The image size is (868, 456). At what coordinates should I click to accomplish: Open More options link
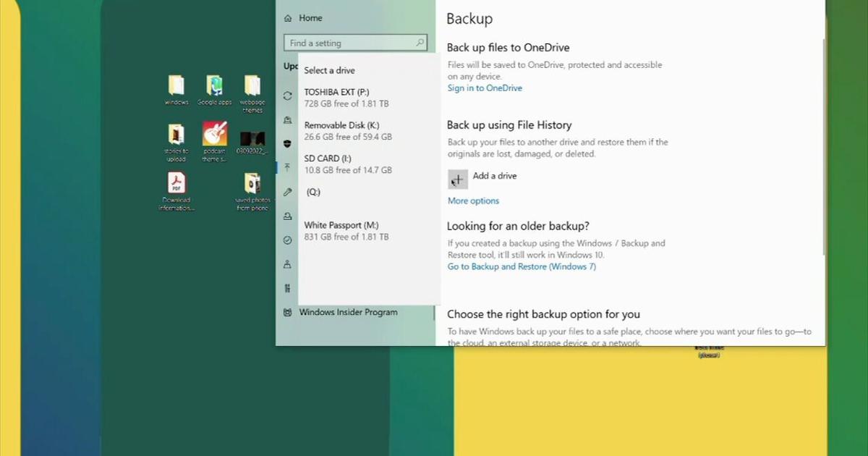coord(473,201)
